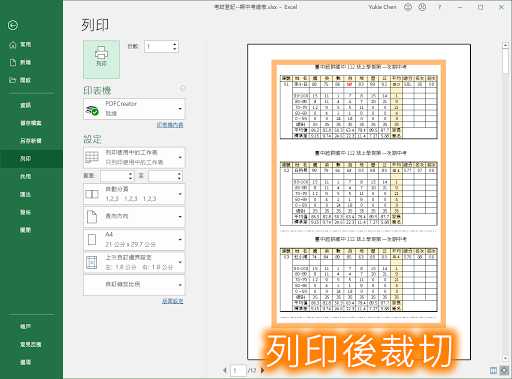Open the 常用 (Home) page via its house icon

click(x=13, y=45)
